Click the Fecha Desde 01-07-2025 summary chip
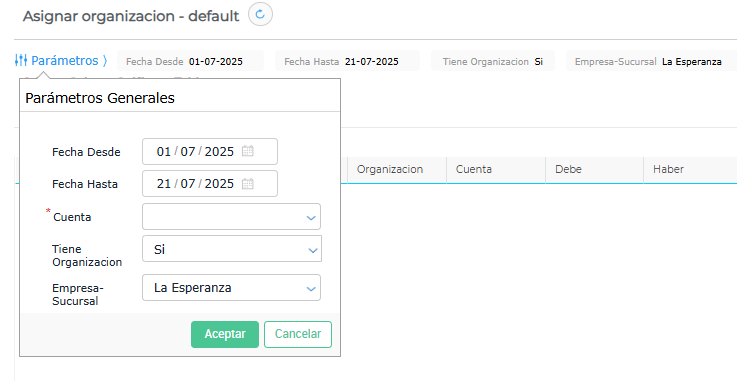Screen dimensions: 737x381 190,61
